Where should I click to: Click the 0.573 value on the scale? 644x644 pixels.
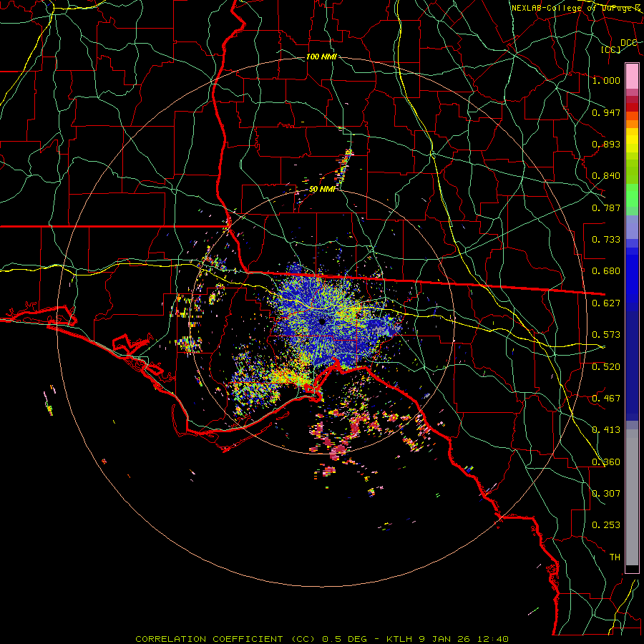606,335
